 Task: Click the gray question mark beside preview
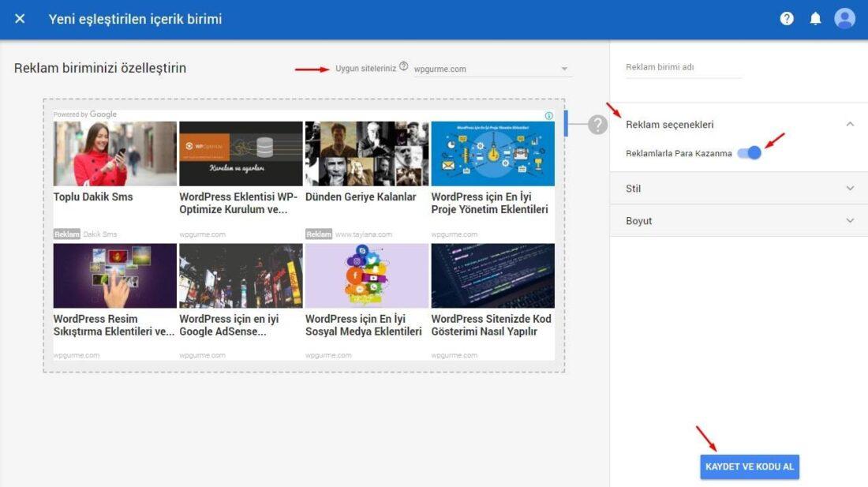click(x=598, y=125)
